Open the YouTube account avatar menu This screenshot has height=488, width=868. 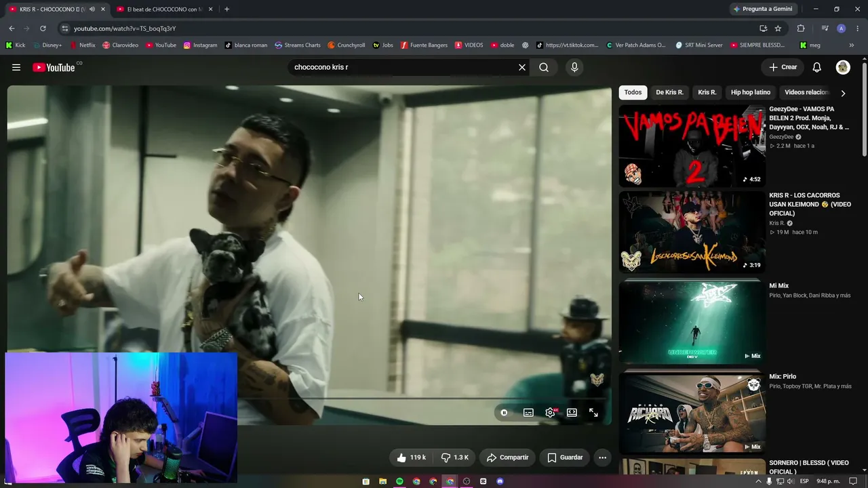(x=843, y=67)
